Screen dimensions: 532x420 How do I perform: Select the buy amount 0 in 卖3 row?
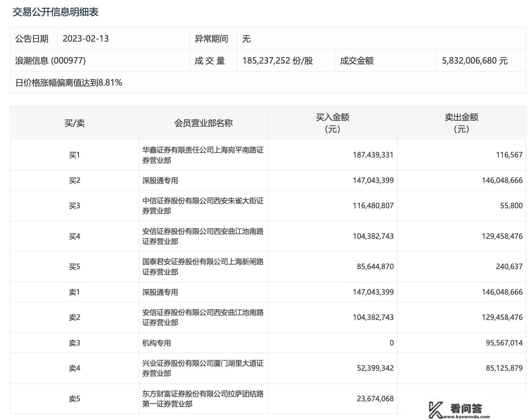pos(392,343)
